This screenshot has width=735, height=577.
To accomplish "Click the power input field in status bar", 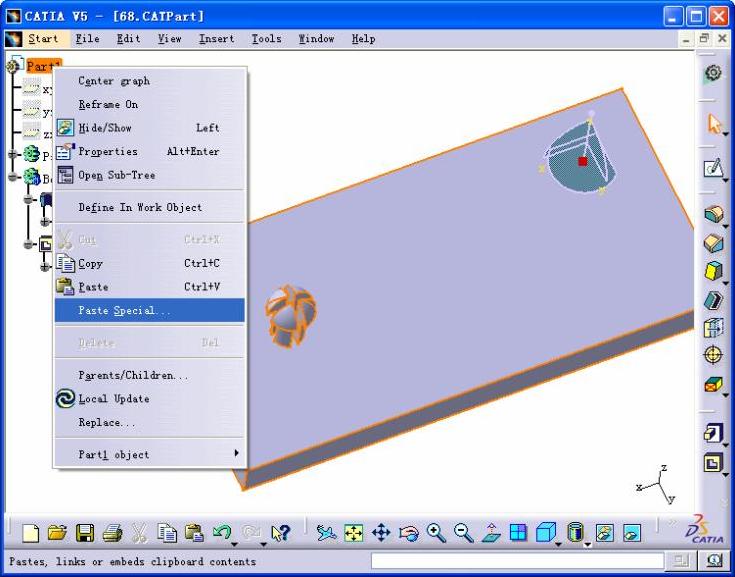I will click(517, 561).
